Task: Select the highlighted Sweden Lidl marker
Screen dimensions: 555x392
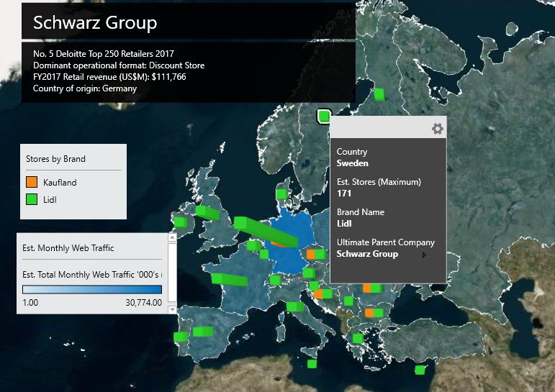Action: pyautogui.click(x=324, y=116)
